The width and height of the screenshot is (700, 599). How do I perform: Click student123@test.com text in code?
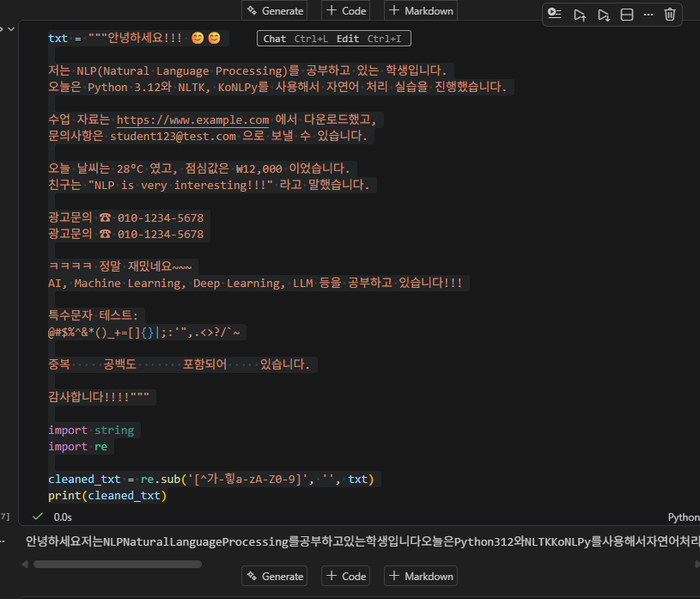(x=173, y=136)
